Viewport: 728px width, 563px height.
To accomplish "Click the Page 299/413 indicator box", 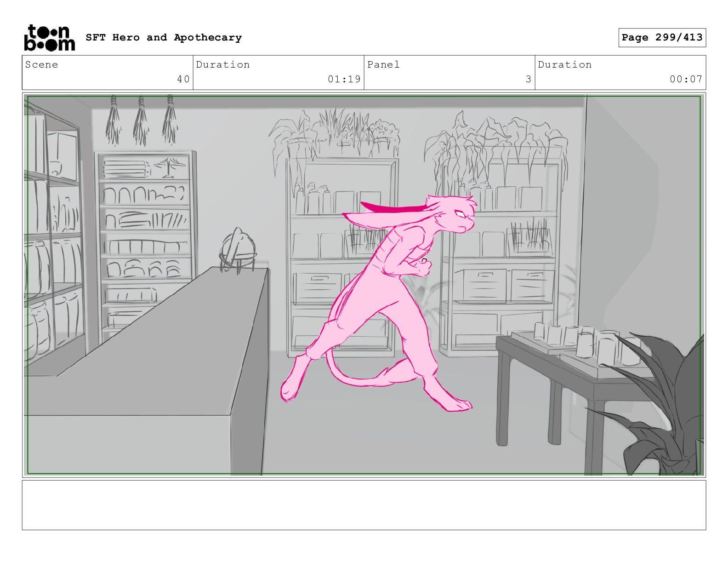I will click(x=661, y=38).
